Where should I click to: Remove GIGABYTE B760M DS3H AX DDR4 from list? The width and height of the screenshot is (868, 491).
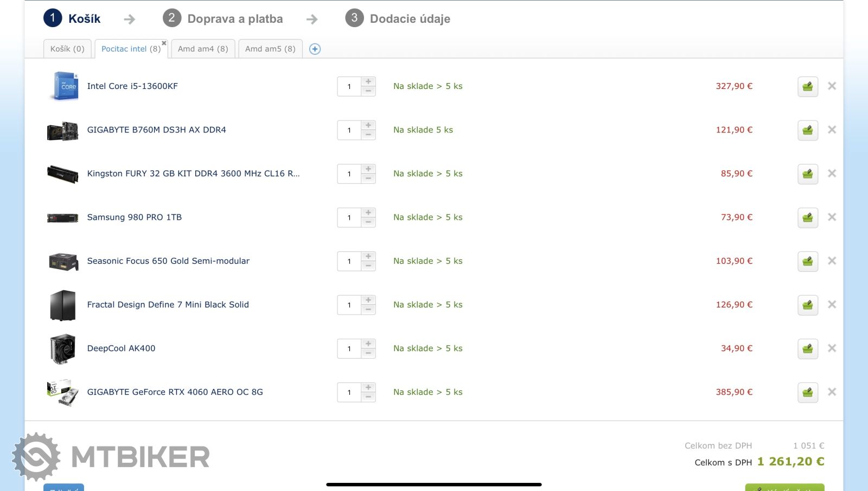click(x=832, y=130)
